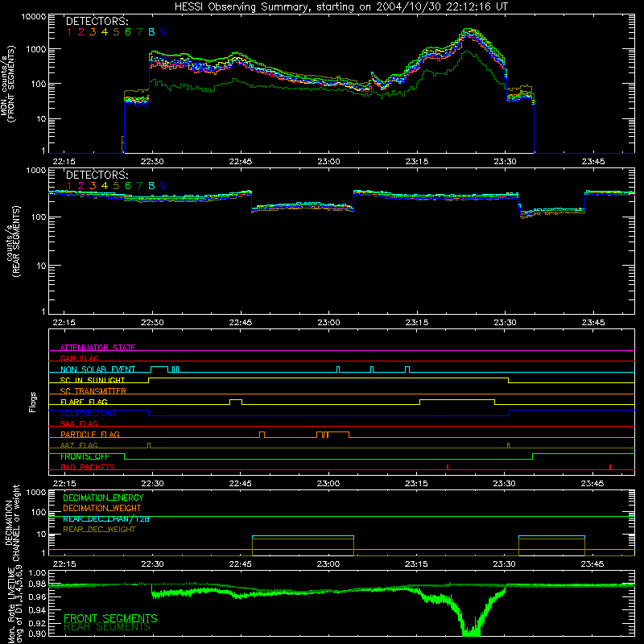Click cyan detector 8 label in rear segments legend

tap(151, 186)
